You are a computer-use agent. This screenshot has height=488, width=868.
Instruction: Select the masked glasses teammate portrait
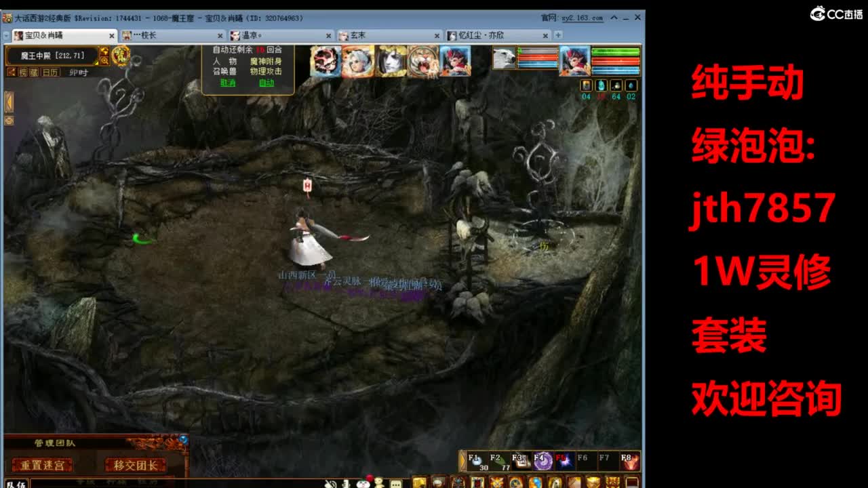coord(325,61)
